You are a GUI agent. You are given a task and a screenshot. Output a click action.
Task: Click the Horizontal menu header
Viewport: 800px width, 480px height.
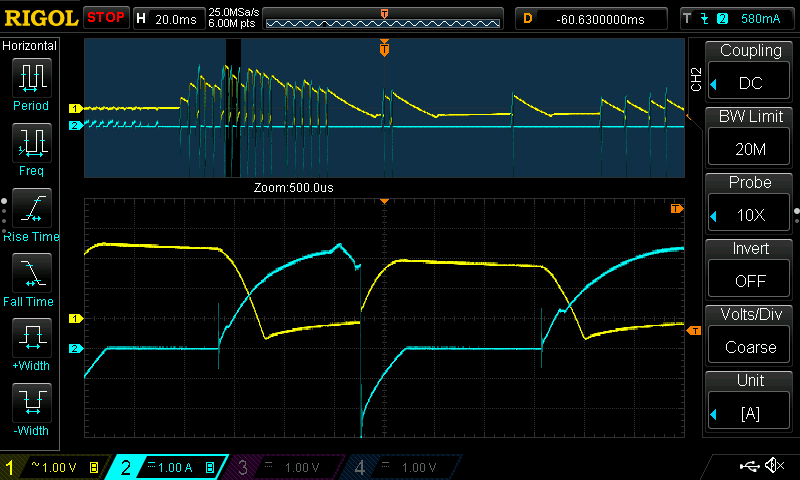(30, 46)
